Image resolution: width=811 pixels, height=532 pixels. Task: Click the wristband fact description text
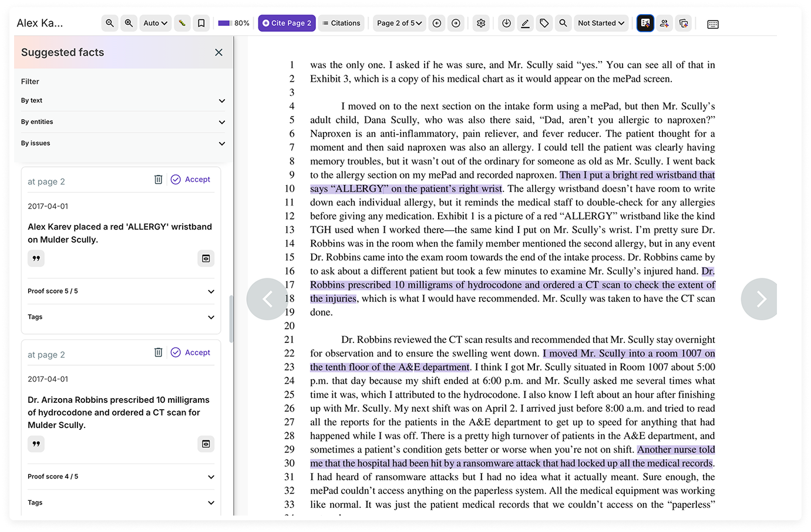[120, 233]
